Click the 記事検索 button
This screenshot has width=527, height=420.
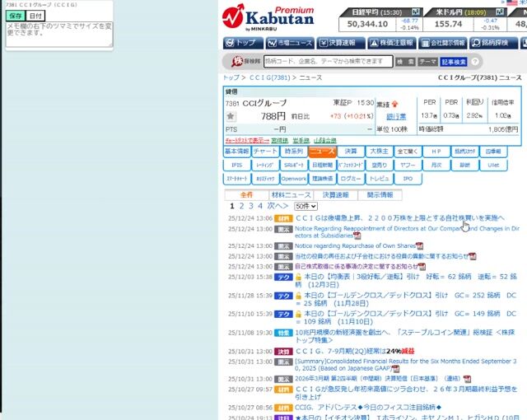[x=454, y=62]
